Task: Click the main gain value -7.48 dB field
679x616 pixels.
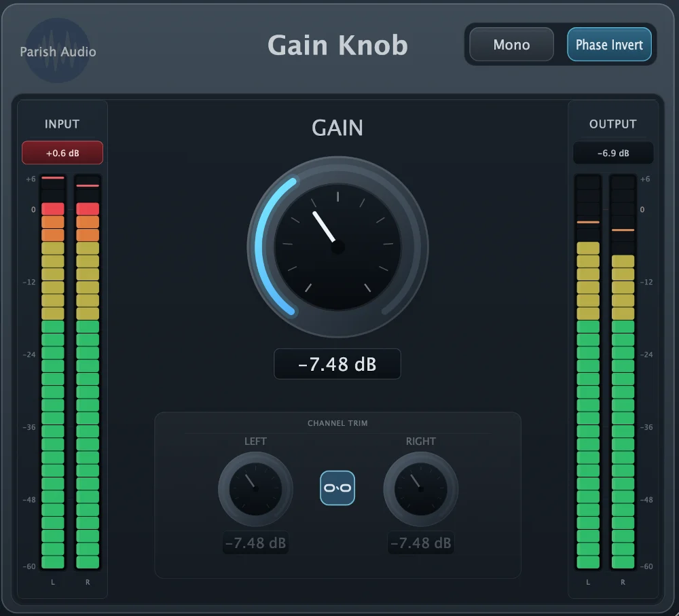Action: pos(337,364)
